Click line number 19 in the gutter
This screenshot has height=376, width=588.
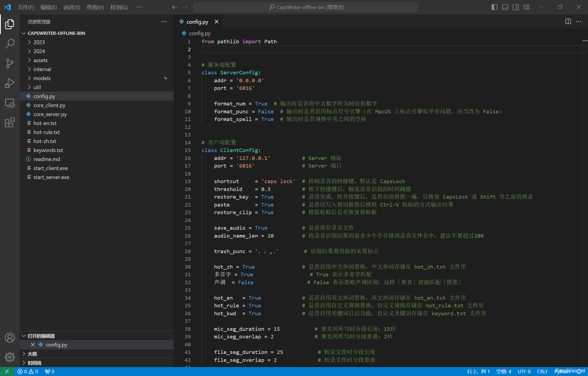188,181
